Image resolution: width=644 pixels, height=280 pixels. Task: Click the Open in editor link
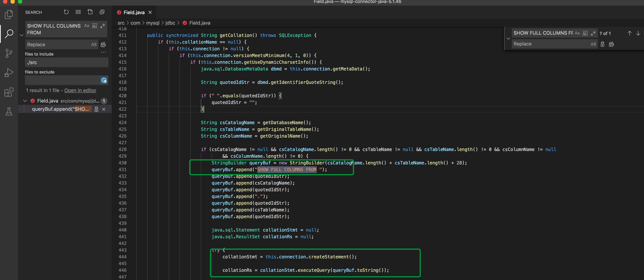click(x=80, y=90)
